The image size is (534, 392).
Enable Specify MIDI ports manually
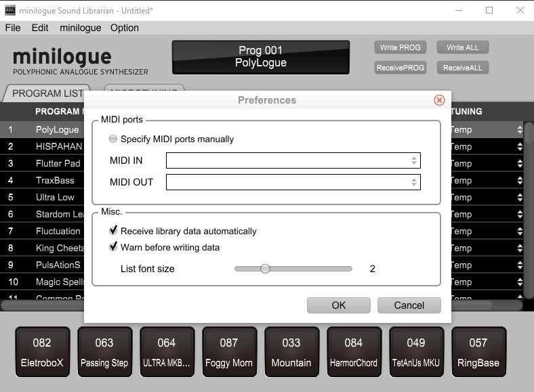(112, 139)
